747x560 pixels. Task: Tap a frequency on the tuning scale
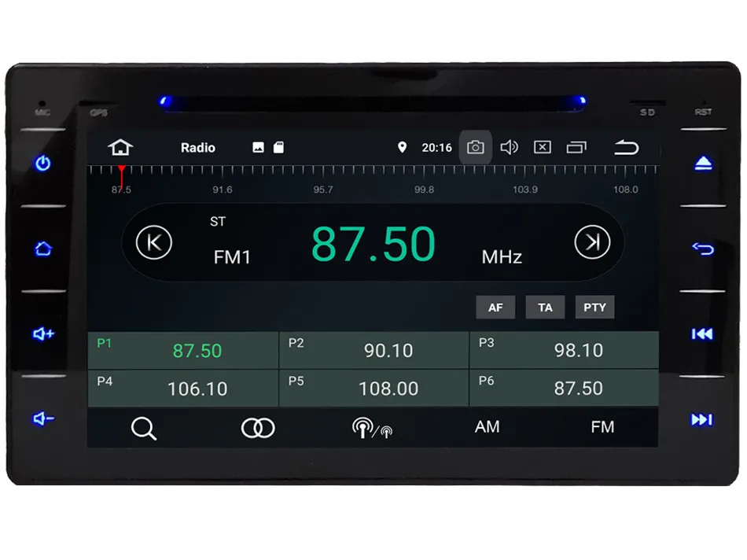[x=373, y=171]
